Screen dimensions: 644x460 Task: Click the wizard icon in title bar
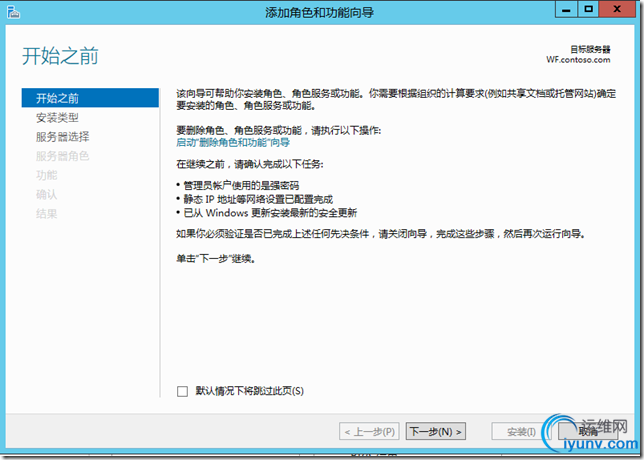pos(14,12)
